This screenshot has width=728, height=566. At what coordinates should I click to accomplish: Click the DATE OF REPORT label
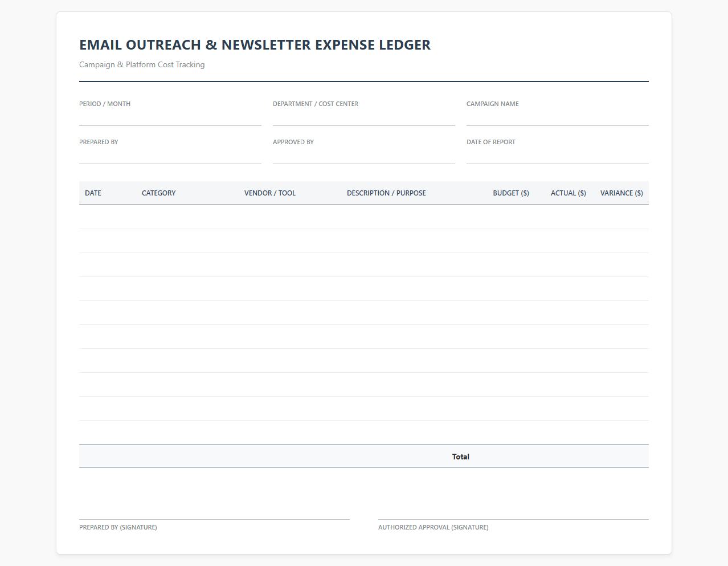point(491,142)
